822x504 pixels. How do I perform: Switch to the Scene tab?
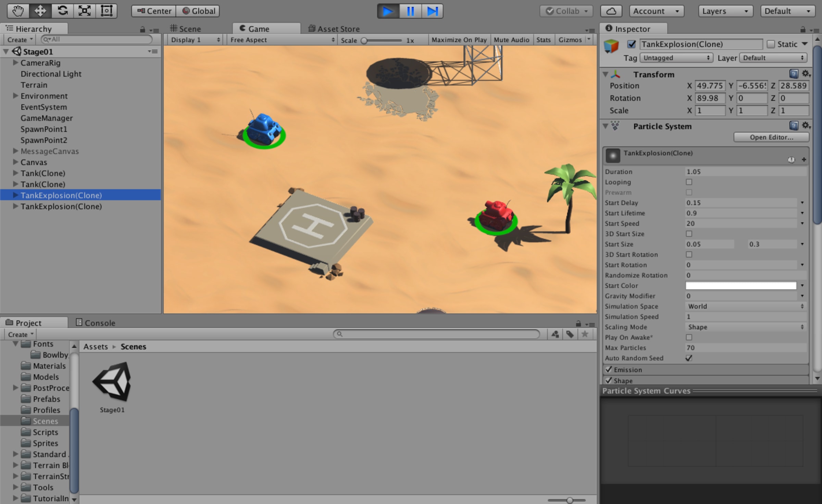186,29
